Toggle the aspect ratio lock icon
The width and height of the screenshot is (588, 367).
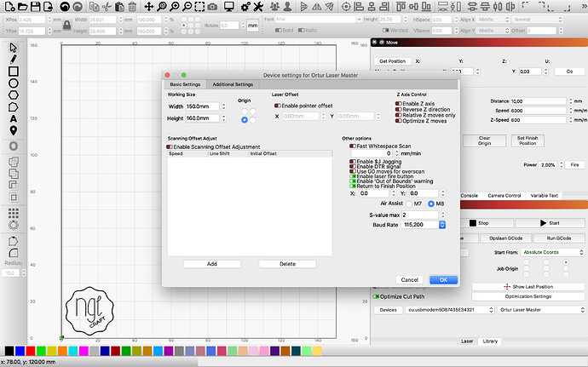coord(67,25)
